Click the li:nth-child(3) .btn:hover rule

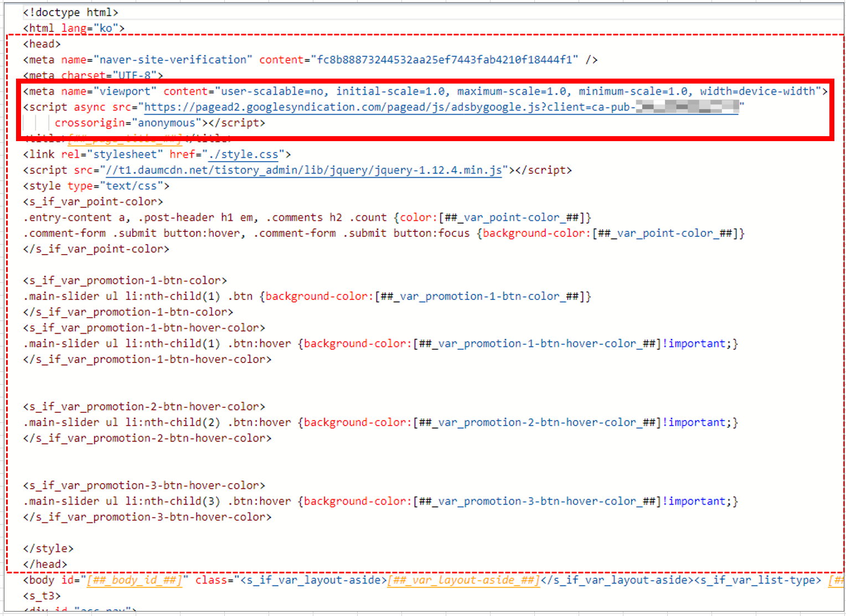click(380, 501)
